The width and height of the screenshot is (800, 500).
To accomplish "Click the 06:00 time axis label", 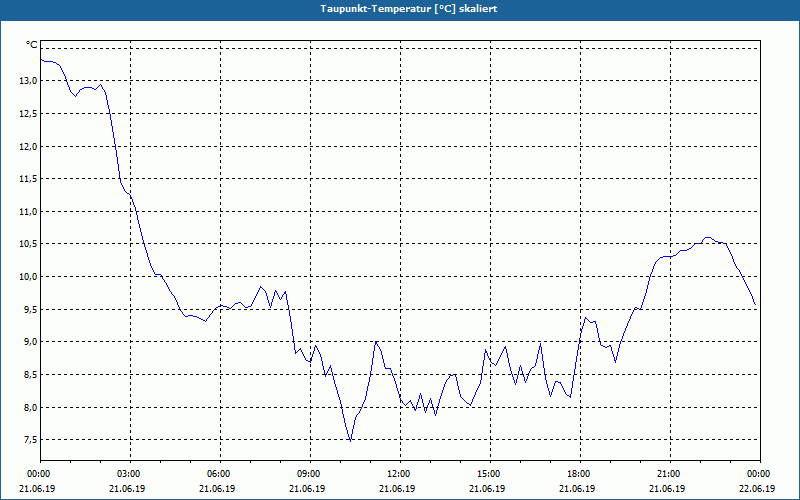I will (220, 474).
